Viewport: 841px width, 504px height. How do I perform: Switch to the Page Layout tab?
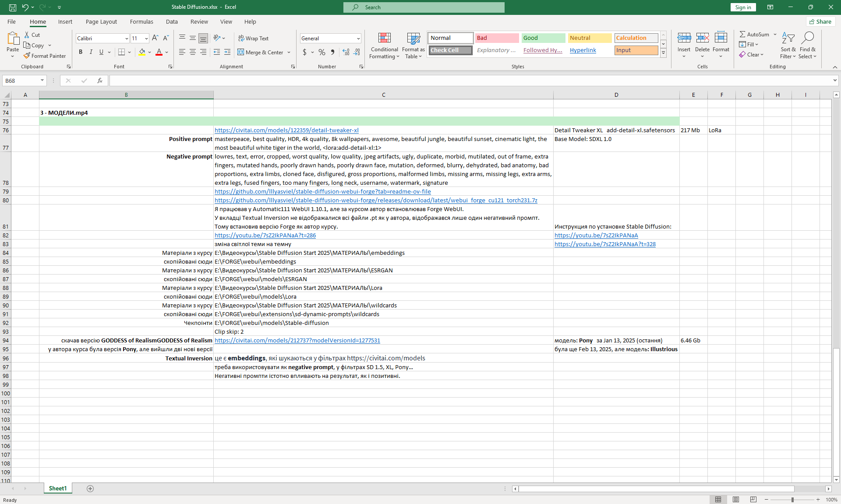101,21
